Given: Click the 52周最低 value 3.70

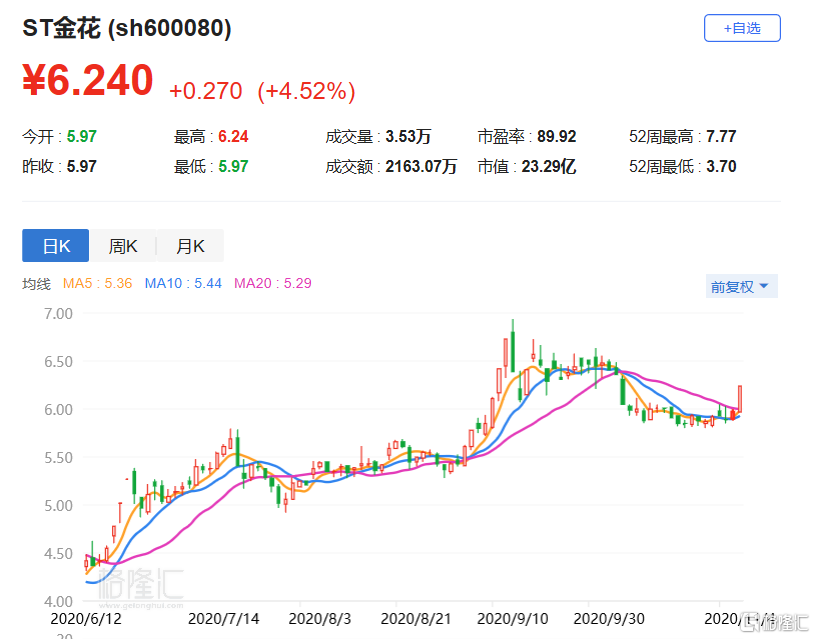Looking at the screenshot, I should [721, 166].
